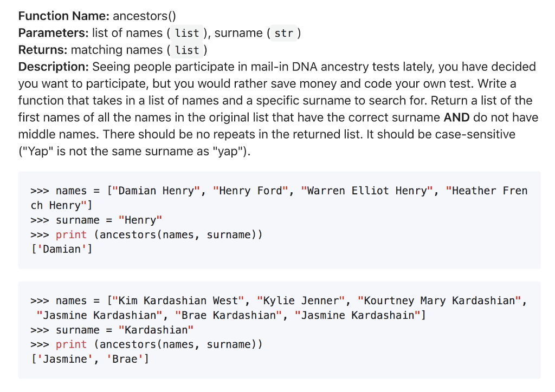555x392 pixels.
Task: Click the print keyword in second code block
Action: coord(71,344)
